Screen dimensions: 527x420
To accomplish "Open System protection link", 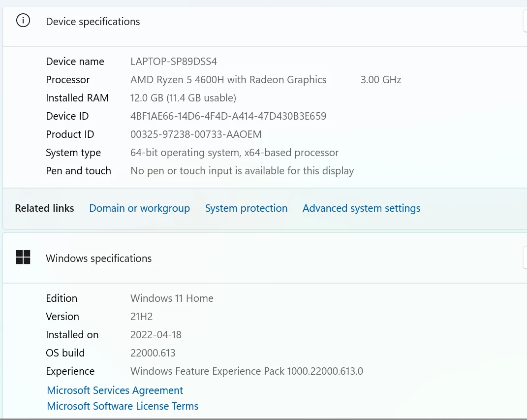I will 247,208.
